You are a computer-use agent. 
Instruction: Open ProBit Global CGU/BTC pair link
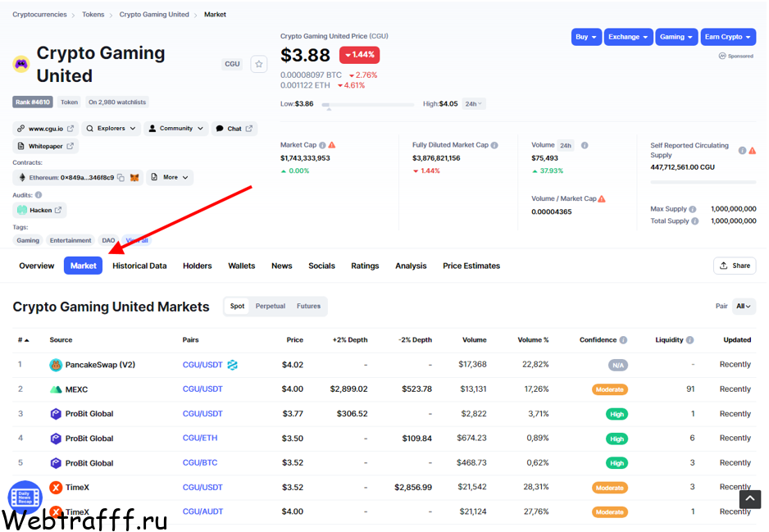pyautogui.click(x=199, y=462)
